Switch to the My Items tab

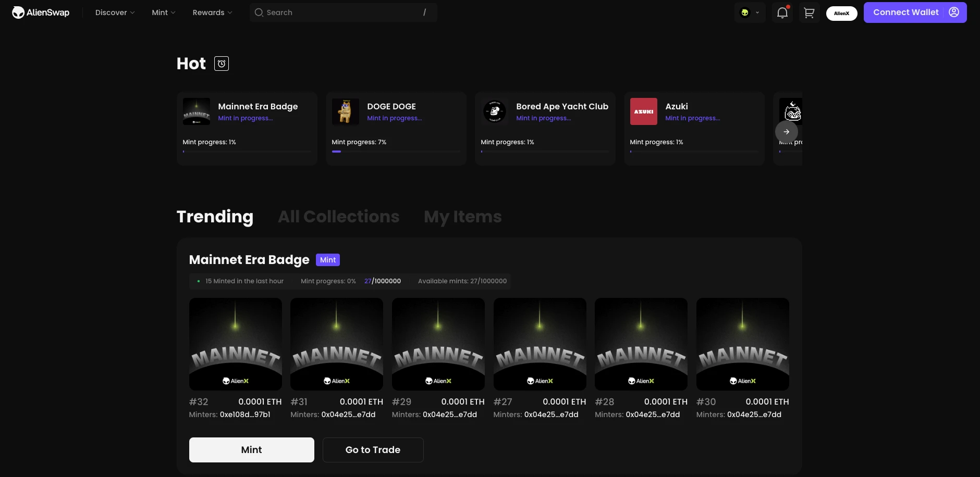462,217
